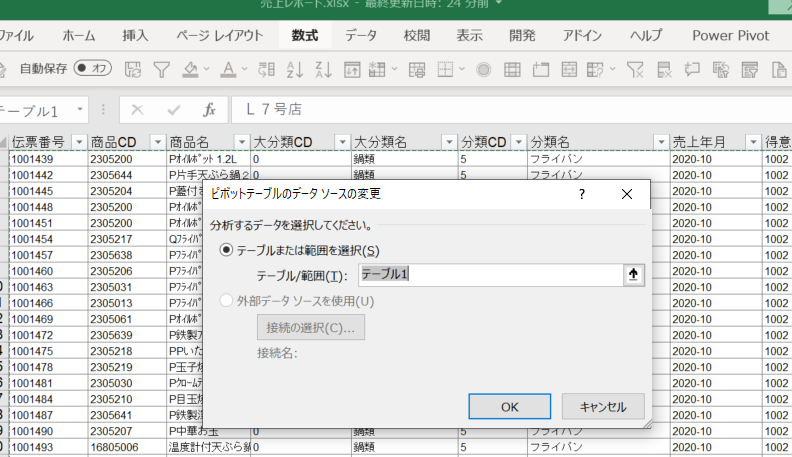Click the dialog help question mark
The width and height of the screenshot is (792, 457).
582,194
